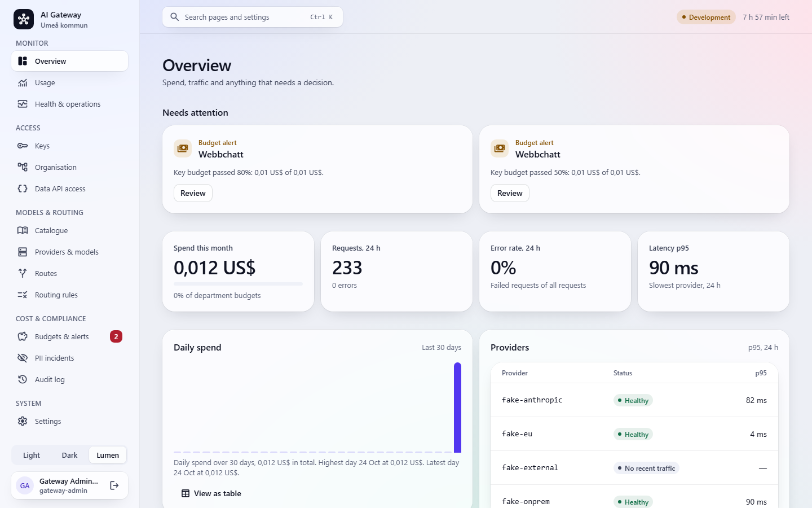Screen dimensions: 812x508
Task: Click the Budgets & alerts piggy bank icon
Action: pyautogui.click(x=23, y=337)
